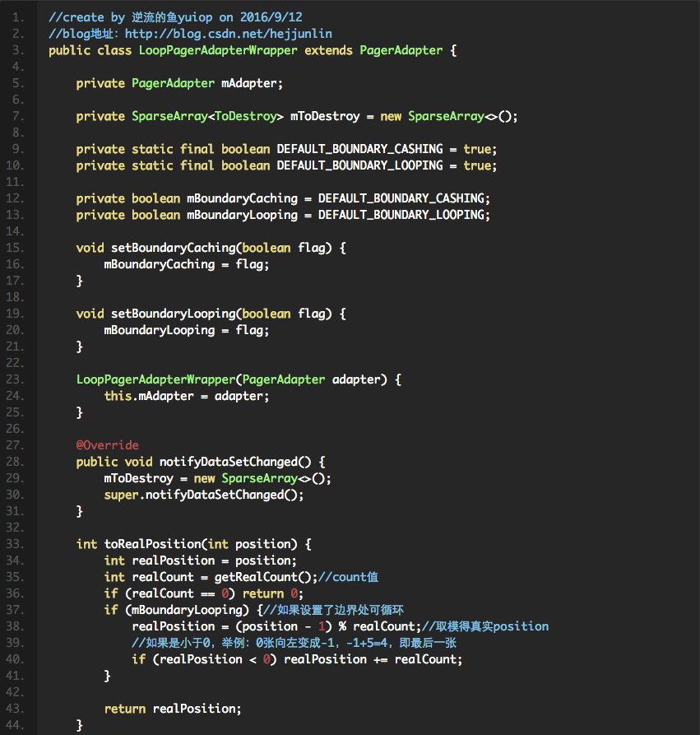Click DEFAULT_BOUNDARY_CASHING constant declaration on line 9

pos(359,149)
